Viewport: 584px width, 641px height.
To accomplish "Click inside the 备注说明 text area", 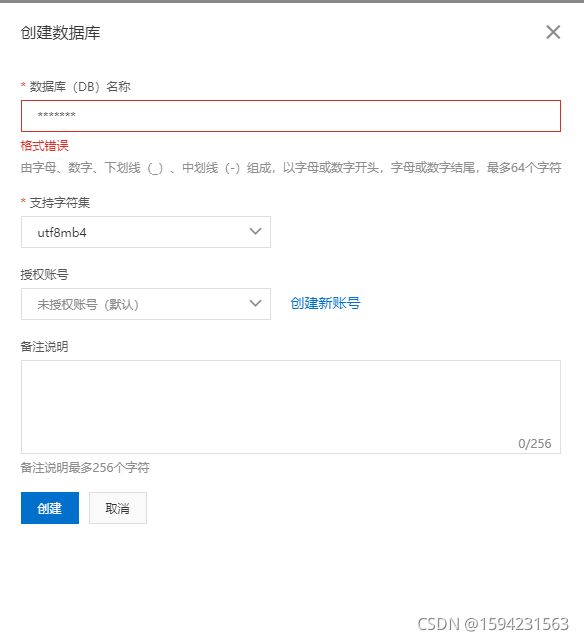I will 291,407.
